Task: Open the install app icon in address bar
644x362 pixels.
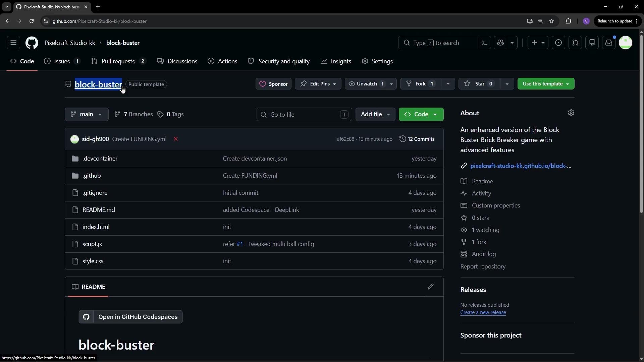Action: click(530, 21)
